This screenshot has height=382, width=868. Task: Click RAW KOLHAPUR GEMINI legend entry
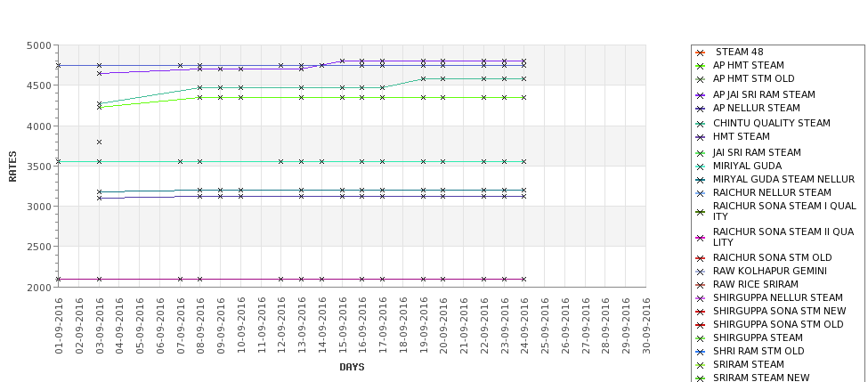770,271
